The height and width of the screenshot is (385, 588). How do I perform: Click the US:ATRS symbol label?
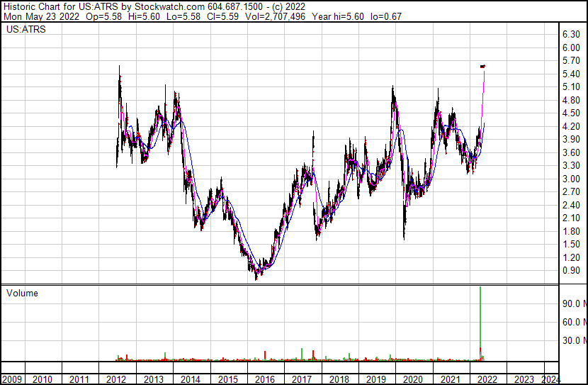[26, 29]
